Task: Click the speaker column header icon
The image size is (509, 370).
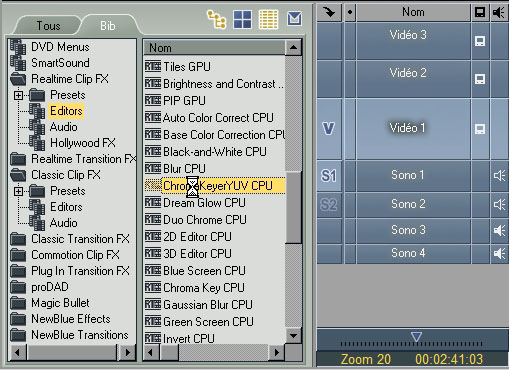Action: click(499, 13)
